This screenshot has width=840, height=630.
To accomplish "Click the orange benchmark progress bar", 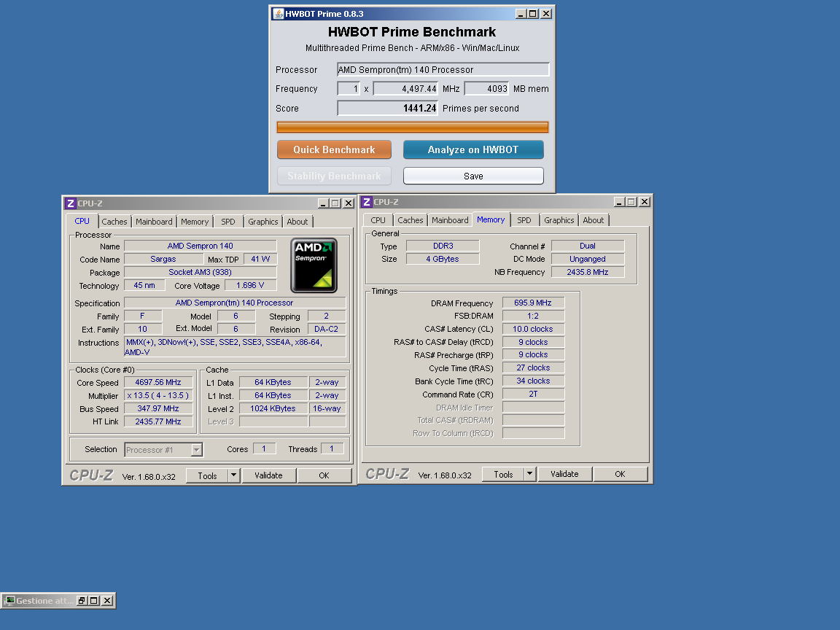I will 413,127.
